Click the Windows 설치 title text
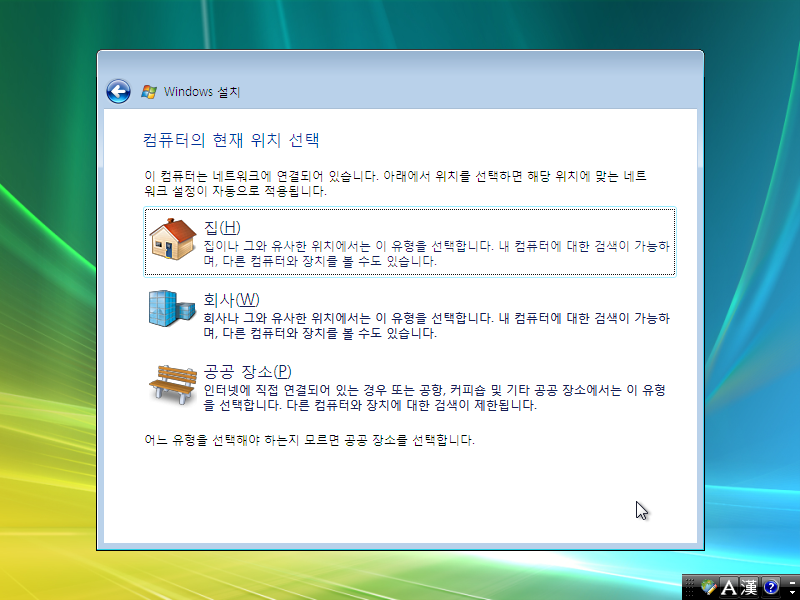This screenshot has width=800, height=600. click(x=202, y=92)
